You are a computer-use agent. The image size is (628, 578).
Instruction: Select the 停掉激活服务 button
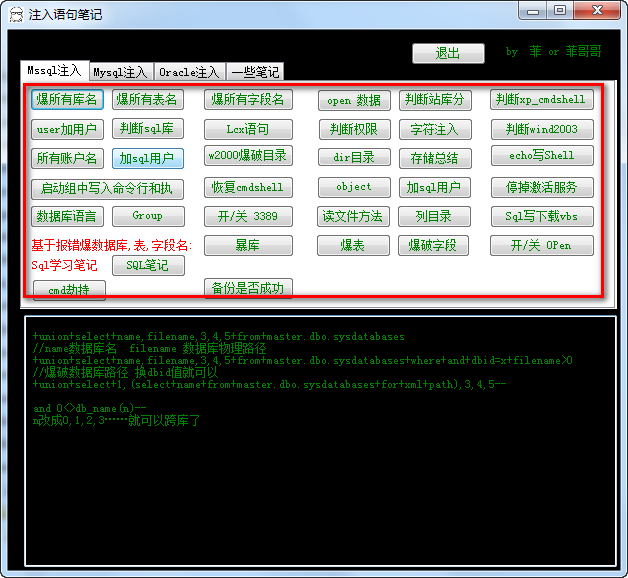click(542, 187)
